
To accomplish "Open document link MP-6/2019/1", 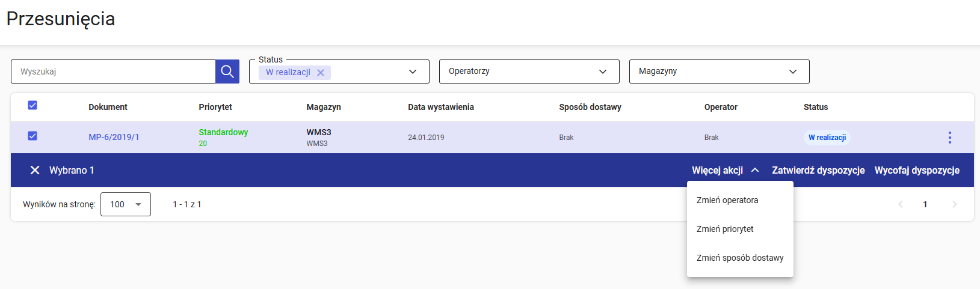I will (114, 137).
